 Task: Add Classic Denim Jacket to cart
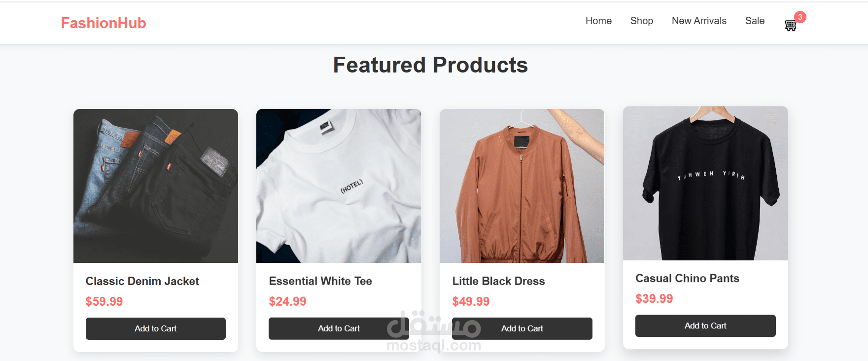pyautogui.click(x=155, y=328)
